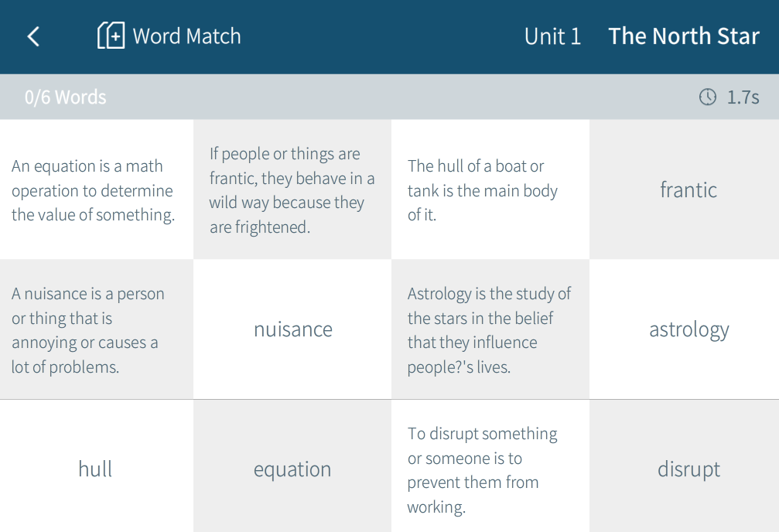
Task: Click The North Star heading
Action: click(x=684, y=36)
